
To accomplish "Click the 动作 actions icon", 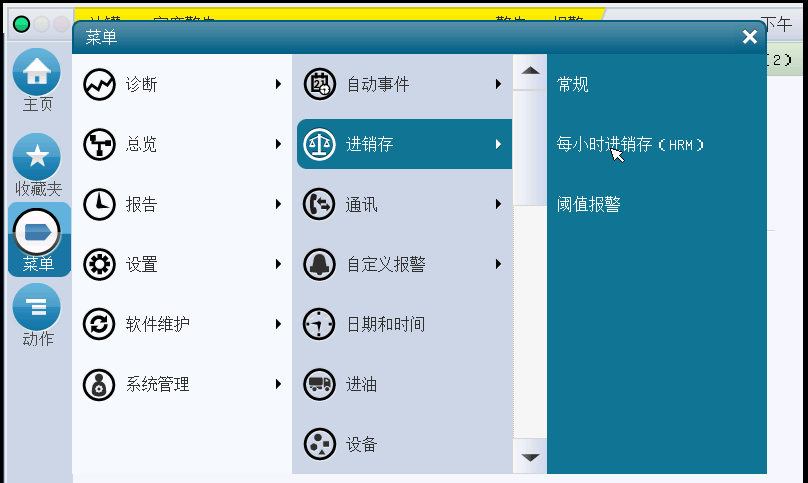I will tap(37, 306).
